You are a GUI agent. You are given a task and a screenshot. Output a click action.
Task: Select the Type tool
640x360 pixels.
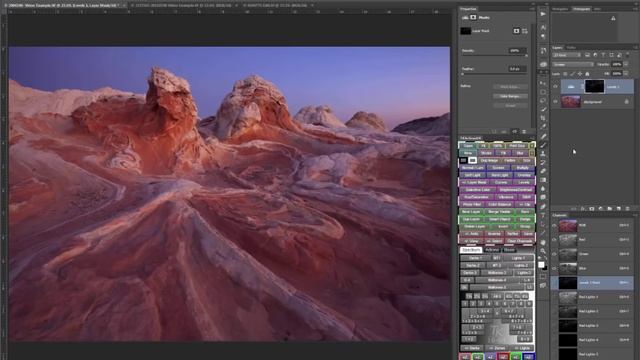coord(543,215)
